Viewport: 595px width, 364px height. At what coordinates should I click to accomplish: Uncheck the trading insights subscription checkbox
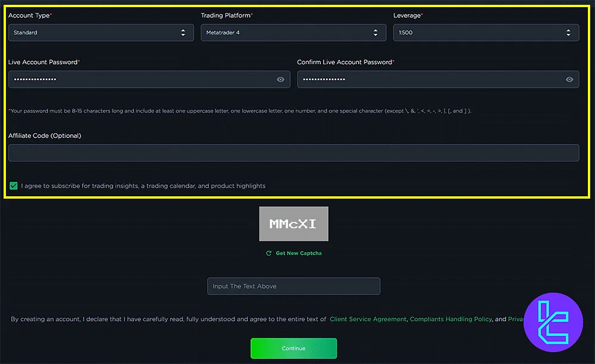[x=14, y=186]
